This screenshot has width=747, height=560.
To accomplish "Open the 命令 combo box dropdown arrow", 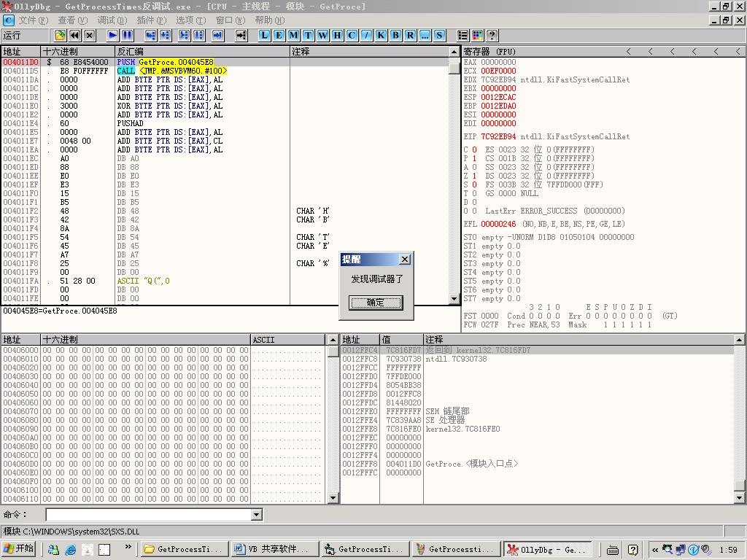I will pos(256,514).
